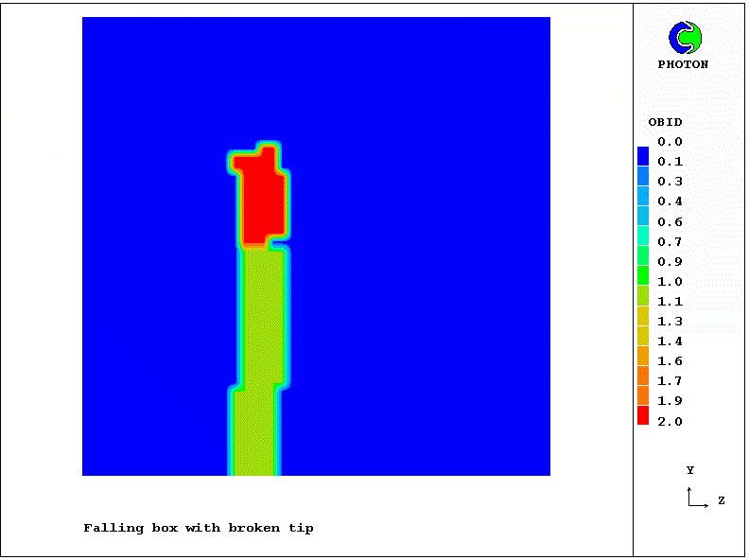749x560 pixels.
Task: Click the PHOTON text label under logo
Action: pyautogui.click(x=683, y=64)
